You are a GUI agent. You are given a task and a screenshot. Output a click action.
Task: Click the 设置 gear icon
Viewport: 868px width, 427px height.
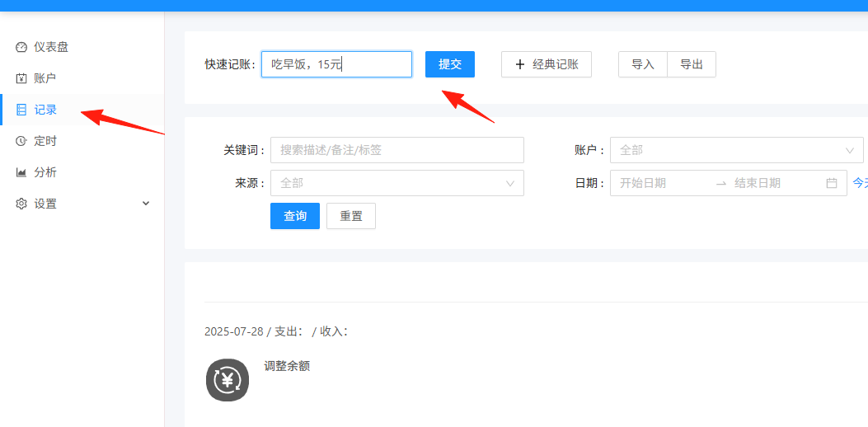tap(21, 204)
